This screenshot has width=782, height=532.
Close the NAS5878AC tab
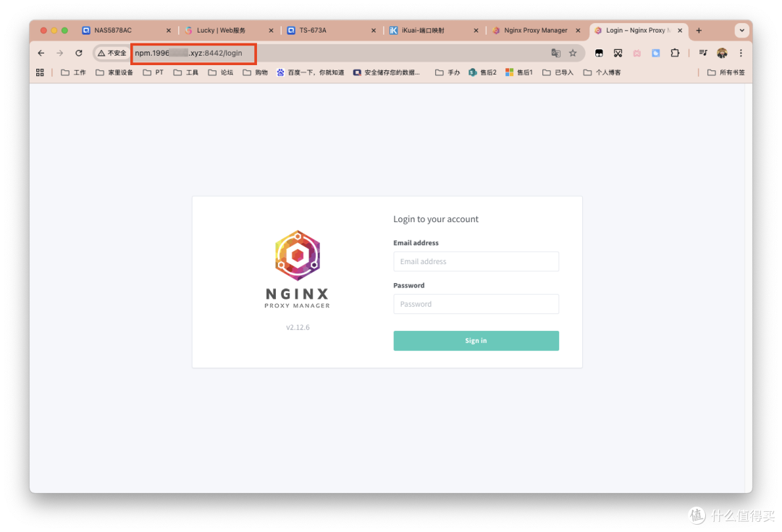click(169, 30)
